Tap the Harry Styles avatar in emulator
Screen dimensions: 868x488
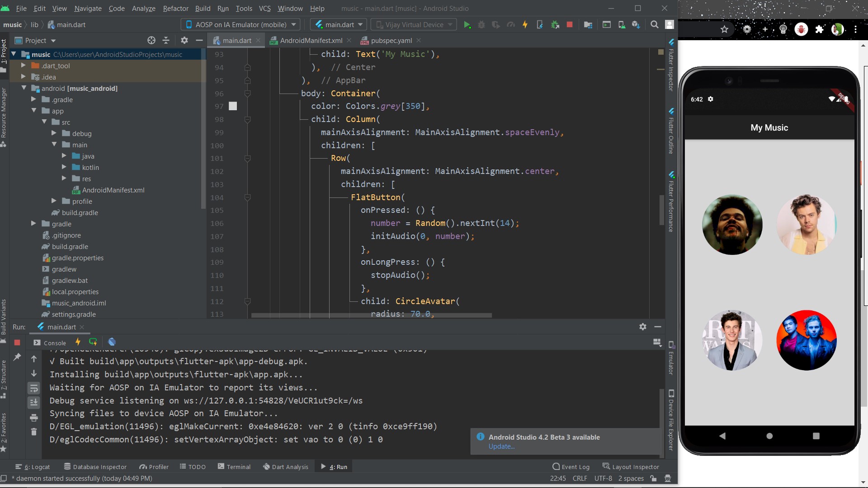coord(806,225)
